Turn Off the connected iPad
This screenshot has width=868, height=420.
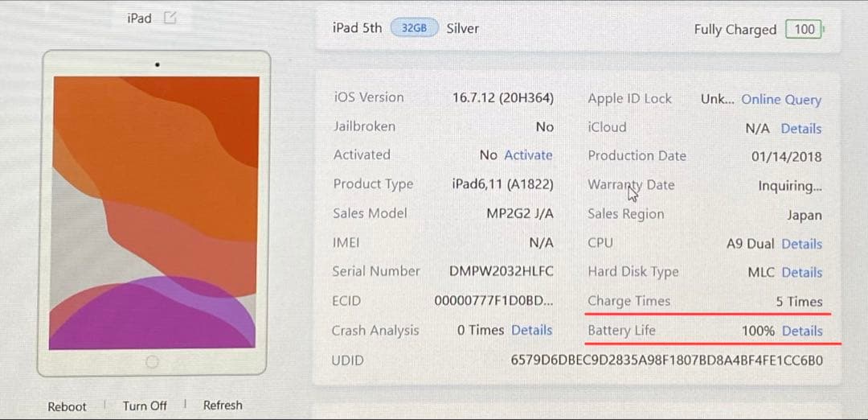click(x=145, y=406)
